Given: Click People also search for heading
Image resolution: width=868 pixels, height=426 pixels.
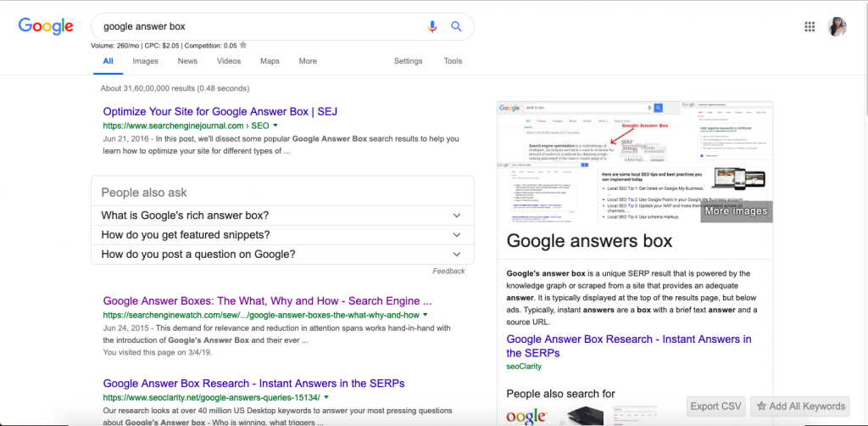Looking at the screenshot, I should click(x=561, y=394).
